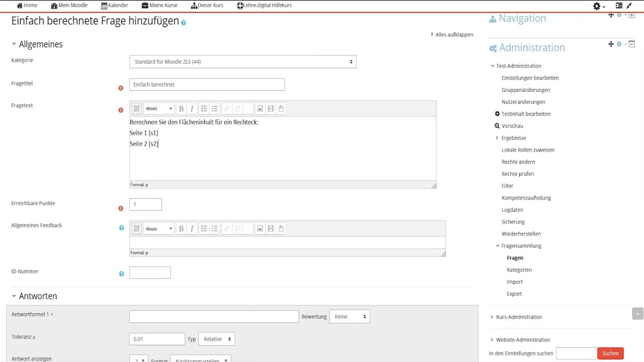The height and width of the screenshot is (362, 644).
Task: Open the Kategorie dropdown
Action: coord(243,62)
